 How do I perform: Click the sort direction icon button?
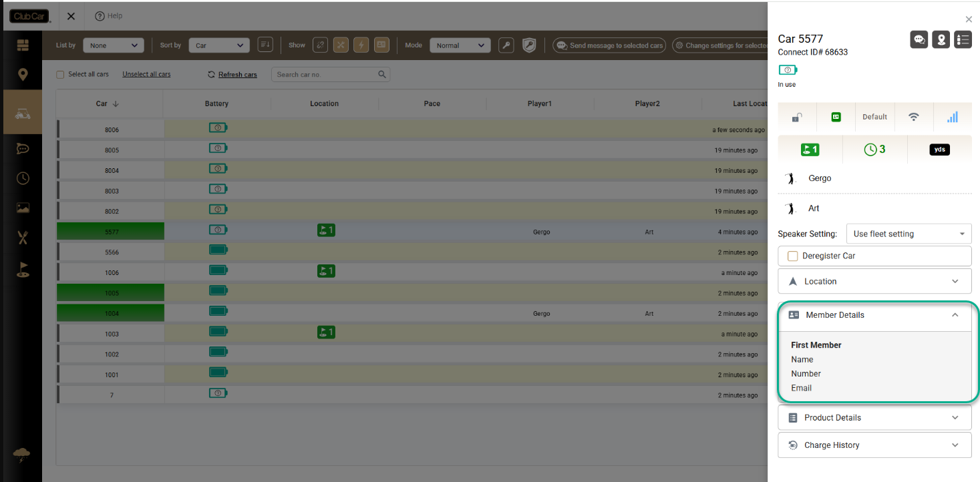pyautogui.click(x=265, y=45)
